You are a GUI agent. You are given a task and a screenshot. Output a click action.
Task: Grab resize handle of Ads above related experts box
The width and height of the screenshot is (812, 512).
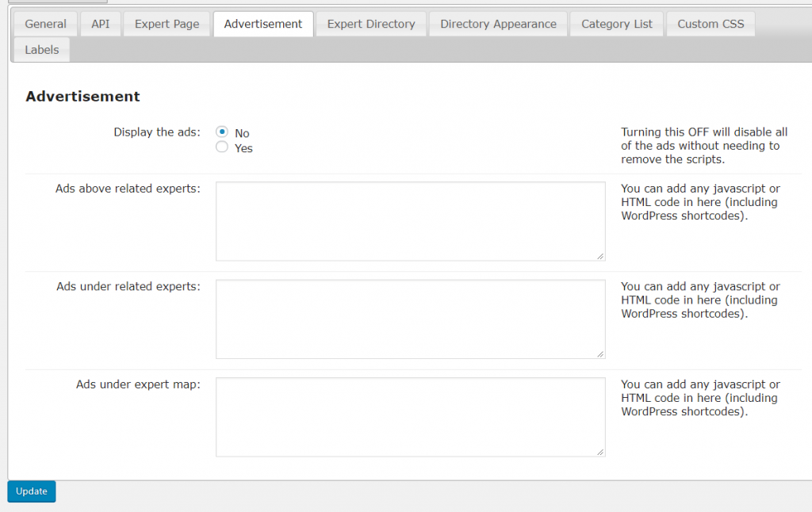[600, 256]
